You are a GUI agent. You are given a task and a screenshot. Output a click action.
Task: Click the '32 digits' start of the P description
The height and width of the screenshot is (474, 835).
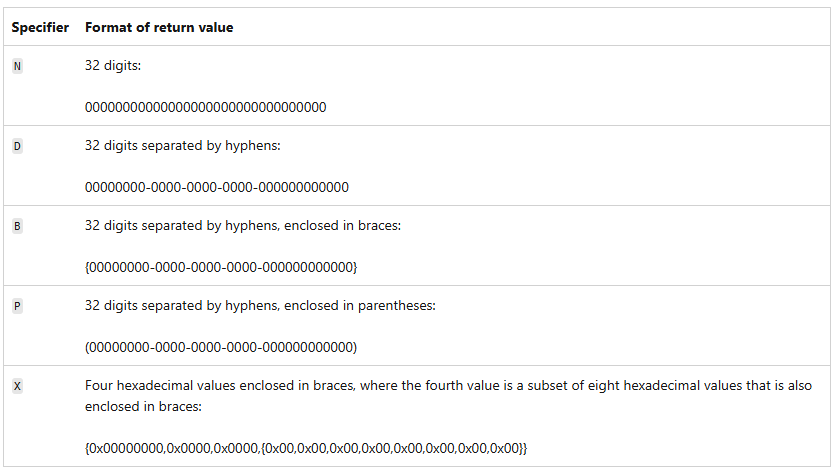(114, 306)
